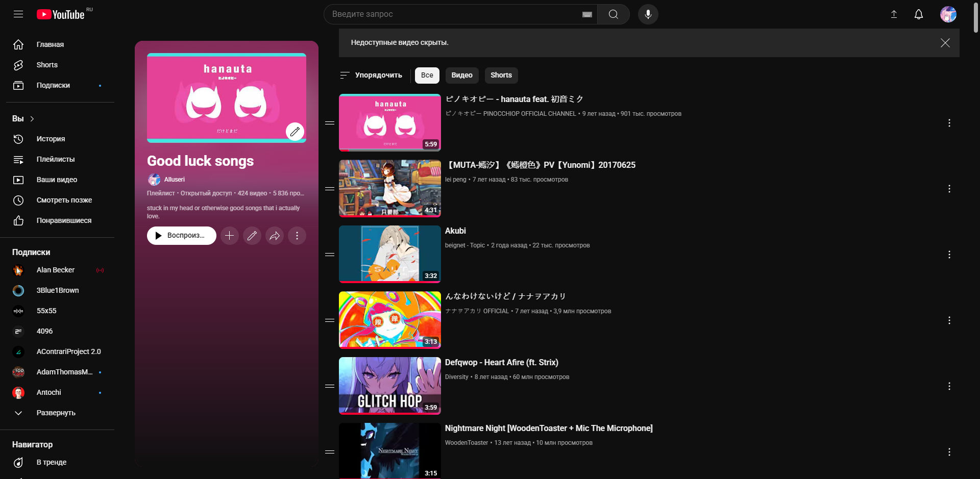Open the hamburger guide menu
980x479 pixels.
pos(18,14)
